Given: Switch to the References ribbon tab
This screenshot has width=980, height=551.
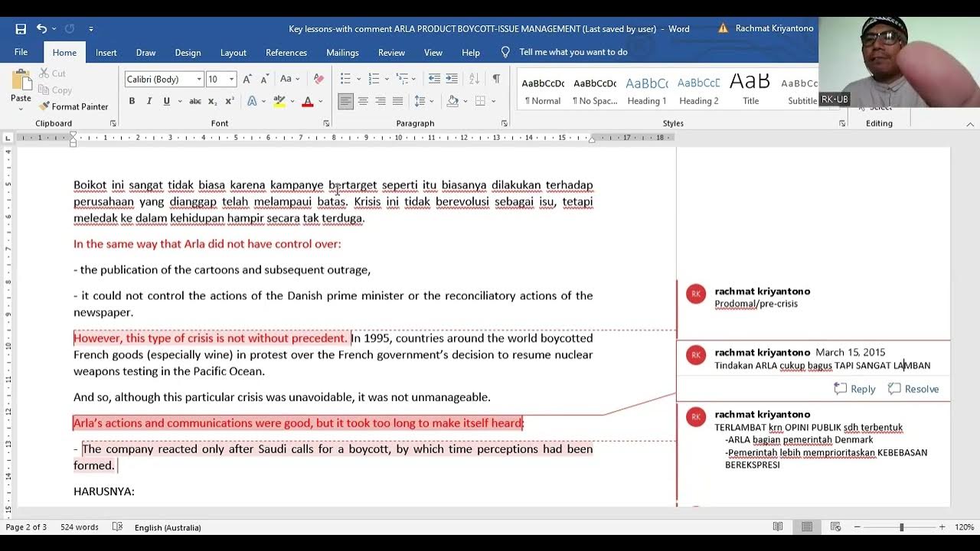Looking at the screenshot, I should [x=286, y=52].
